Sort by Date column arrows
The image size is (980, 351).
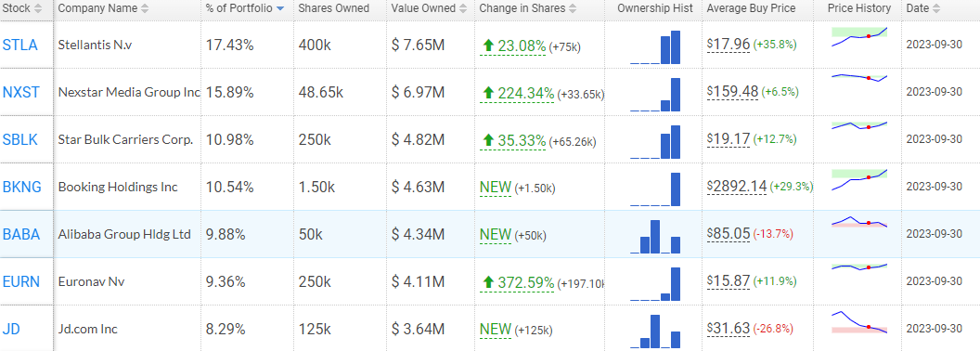938,8
